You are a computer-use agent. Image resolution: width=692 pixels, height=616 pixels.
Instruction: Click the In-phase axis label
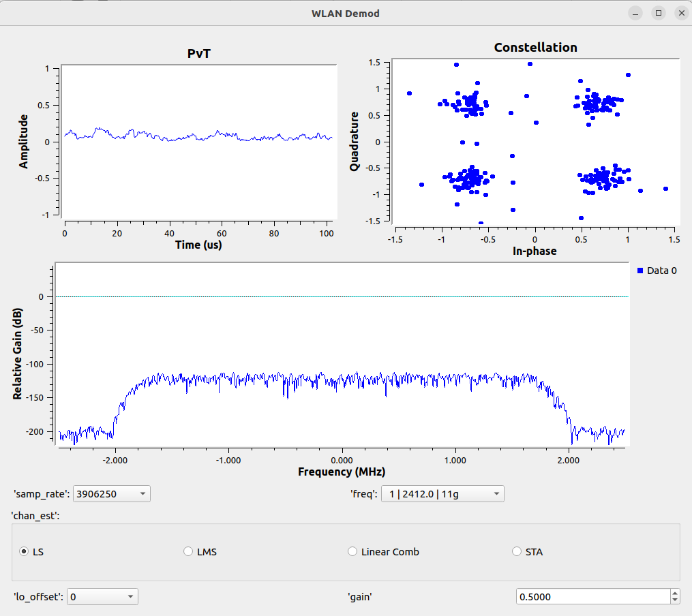[535, 251]
